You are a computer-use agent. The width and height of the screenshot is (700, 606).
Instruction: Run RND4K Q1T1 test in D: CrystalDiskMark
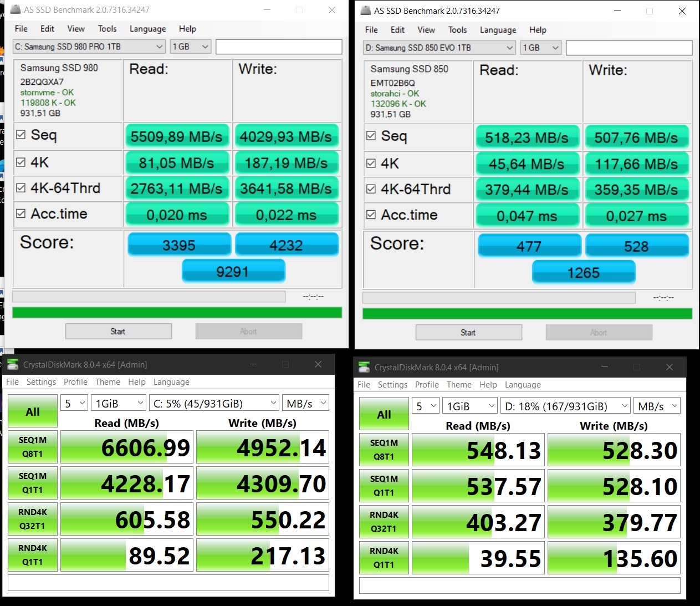pos(384,558)
